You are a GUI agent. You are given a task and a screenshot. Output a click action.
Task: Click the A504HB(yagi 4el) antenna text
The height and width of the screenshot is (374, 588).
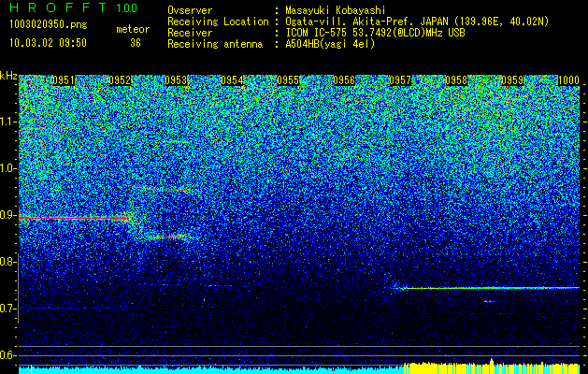[x=330, y=44]
